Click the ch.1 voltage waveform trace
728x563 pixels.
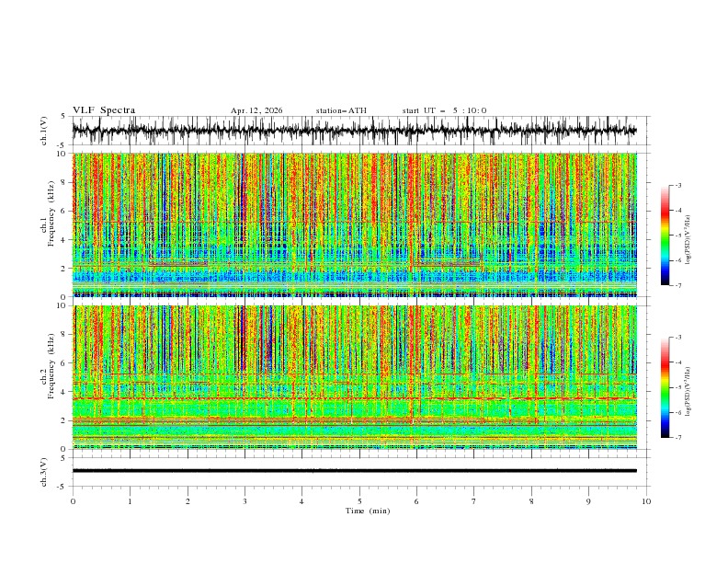point(354,131)
